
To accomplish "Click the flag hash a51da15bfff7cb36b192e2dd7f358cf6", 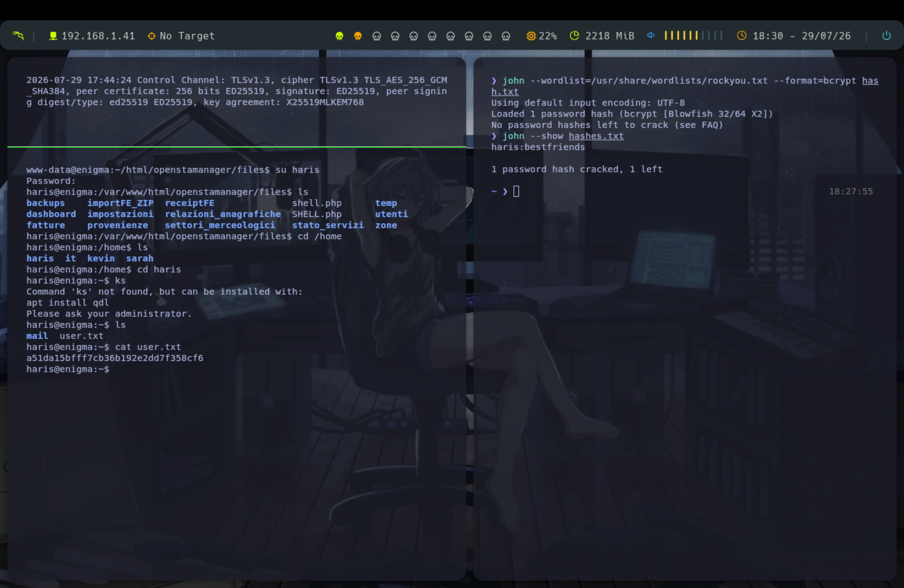I will click(115, 358).
